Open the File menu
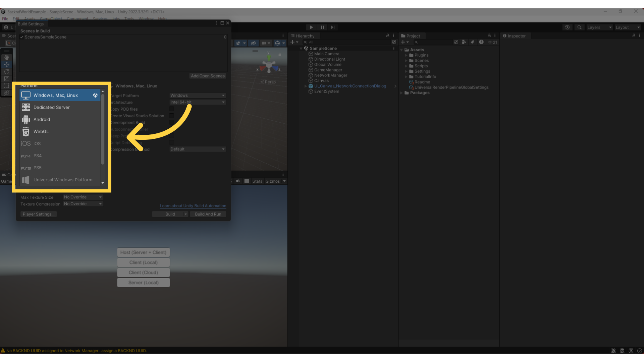Screen dimensions: 644x362 pos(5,19)
